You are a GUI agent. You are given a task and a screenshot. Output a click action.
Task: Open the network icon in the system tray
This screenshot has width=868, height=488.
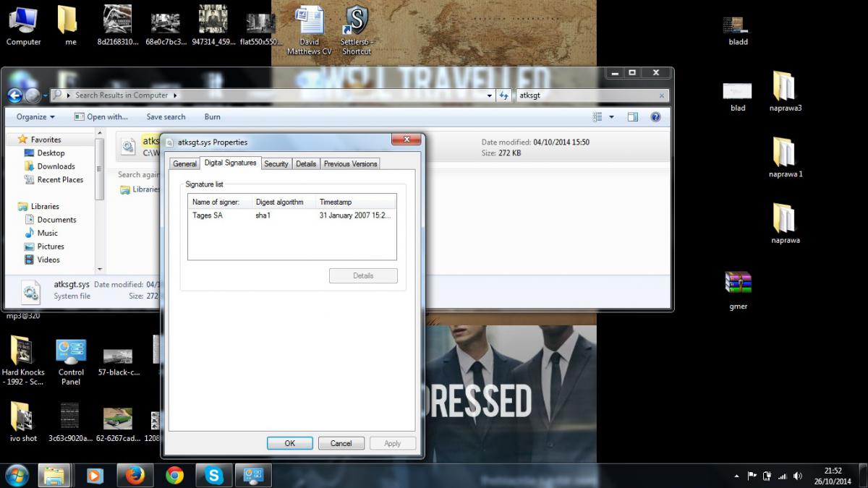tap(783, 476)
